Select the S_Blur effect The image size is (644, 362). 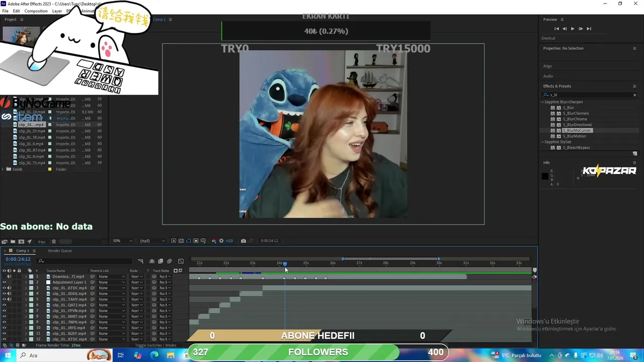coord(569,108)
